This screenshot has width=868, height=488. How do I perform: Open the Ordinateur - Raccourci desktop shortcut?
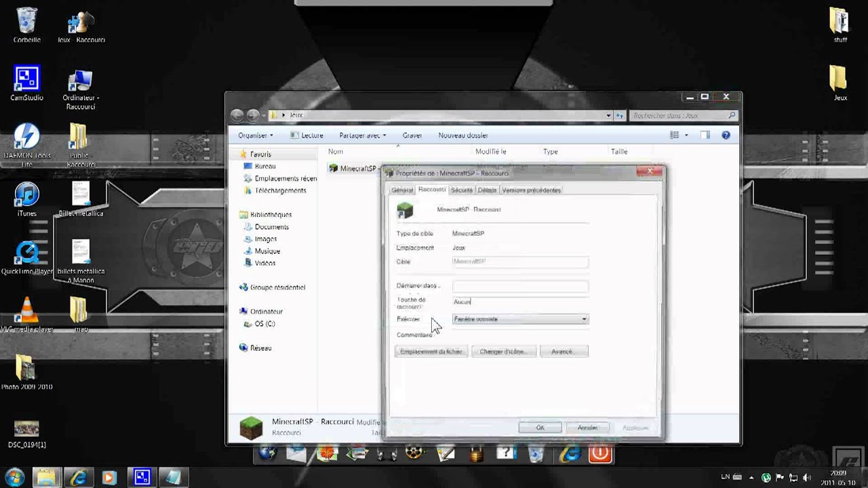coord(80,89)
